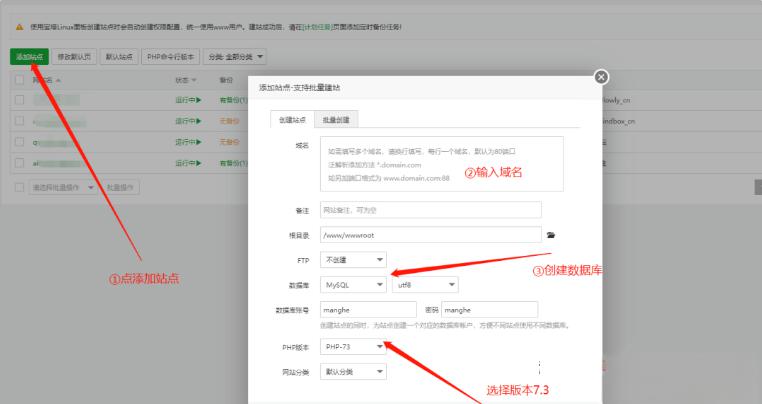Expand the FTP 不创建 dropdown
This screenshot has width=762, height=404.
[353, 260]
